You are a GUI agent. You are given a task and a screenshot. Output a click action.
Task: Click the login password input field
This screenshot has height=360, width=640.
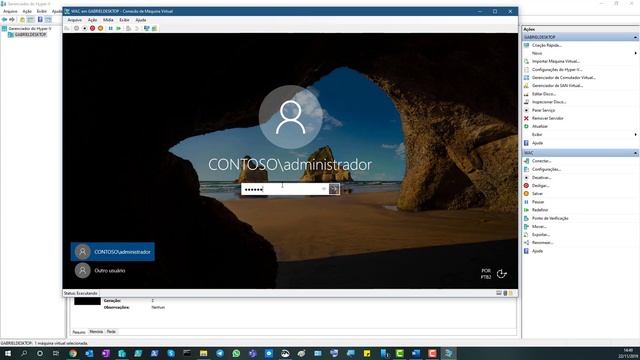[285, 189]
